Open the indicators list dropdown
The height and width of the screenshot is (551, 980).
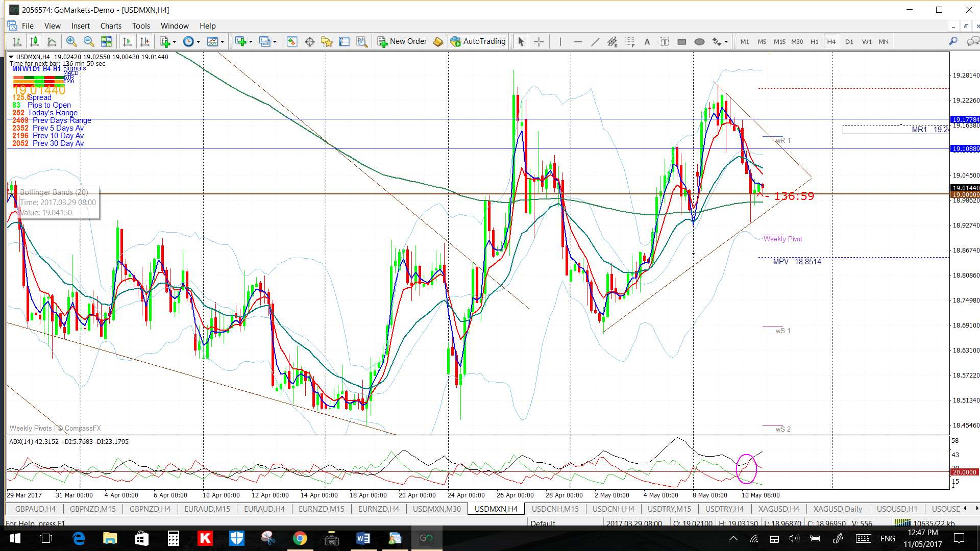[x=167, y=42]
